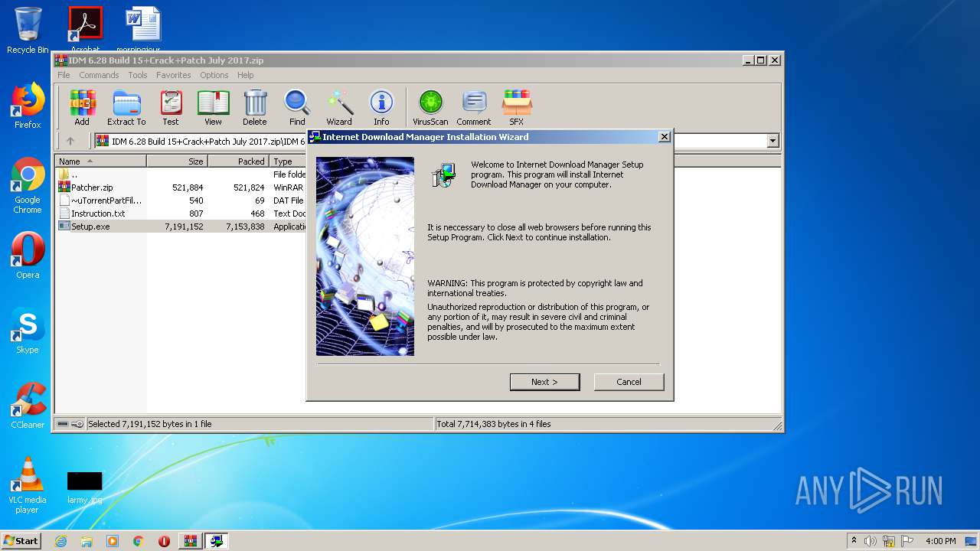Select the ~uTorrentPartFil... file
This screenshot has height=551, width=980.
coord(181,201)
